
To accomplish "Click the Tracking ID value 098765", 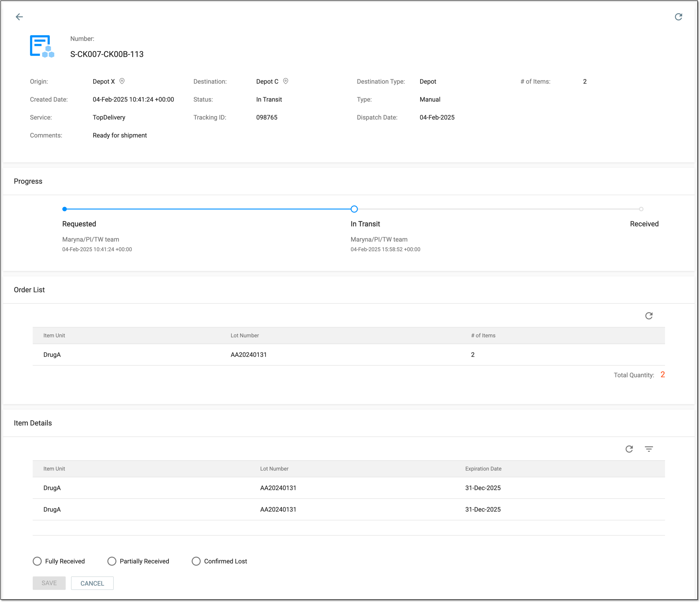I will coord(267,117).
